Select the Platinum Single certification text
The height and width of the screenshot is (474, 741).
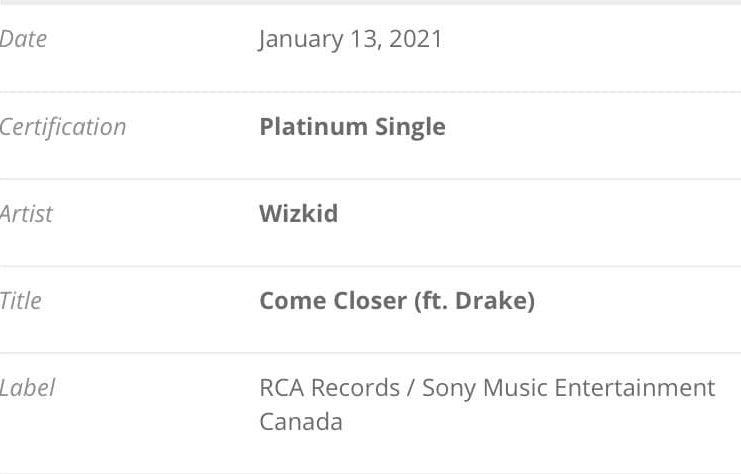352,127
